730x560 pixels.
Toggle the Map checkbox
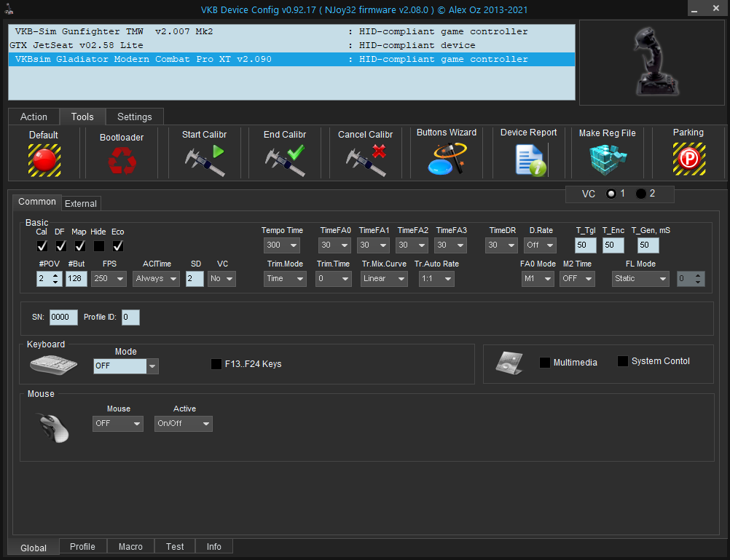coord(80,246)
